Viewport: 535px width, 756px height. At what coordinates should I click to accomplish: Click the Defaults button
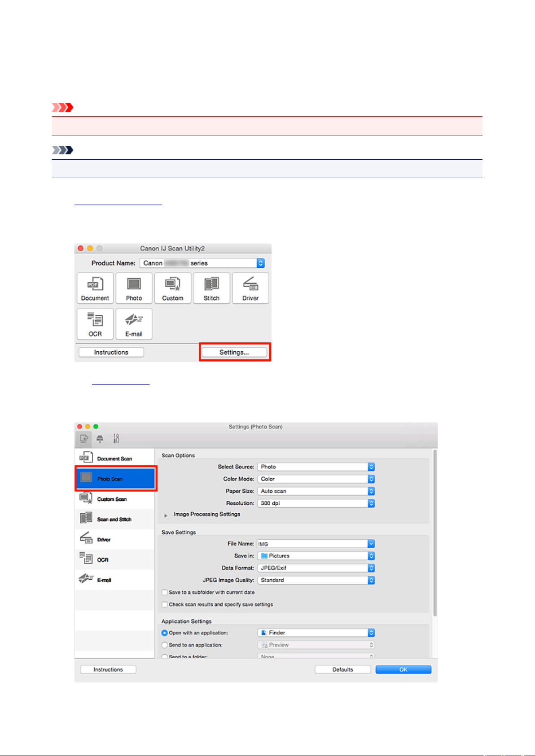pos(343,669)
